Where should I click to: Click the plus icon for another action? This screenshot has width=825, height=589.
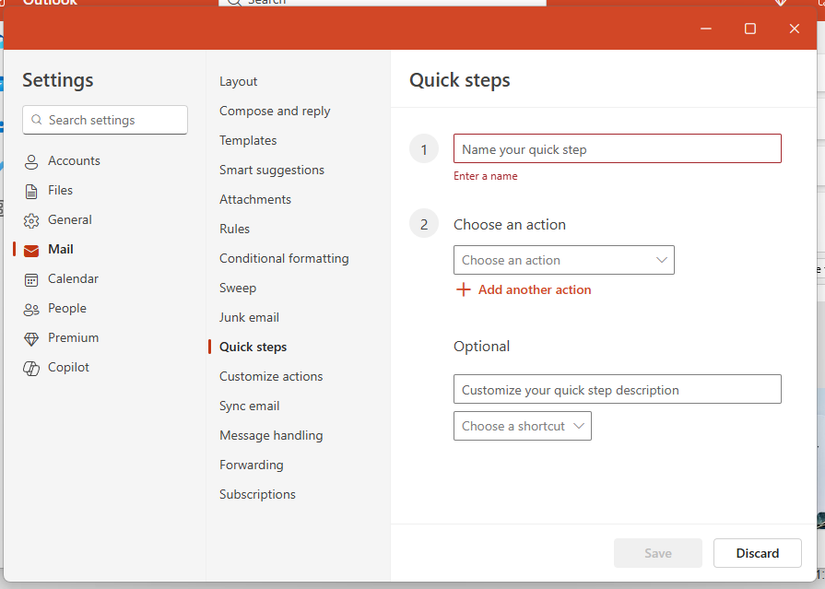[x=463, y=290]
